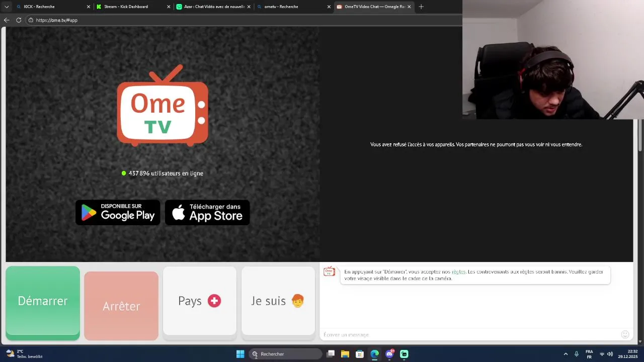Image resolution: width=644 pixels, height=362 pixels.
Task: Close the ometv - Recherche tab
Action: pos(329,7)
